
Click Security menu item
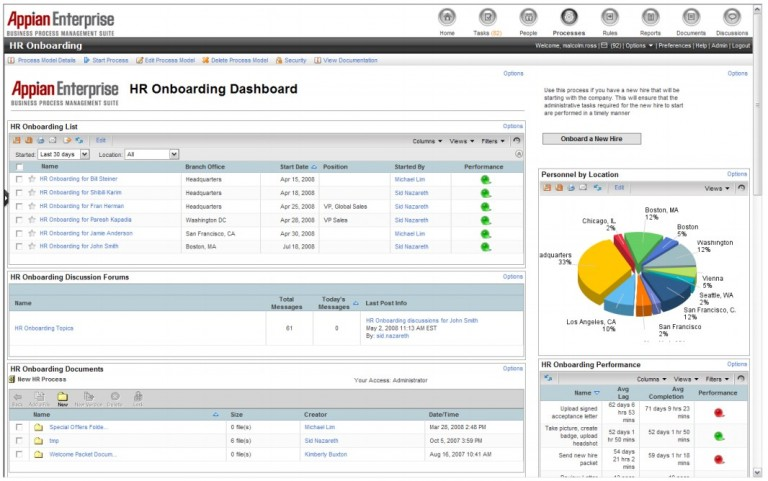point(291,60)
